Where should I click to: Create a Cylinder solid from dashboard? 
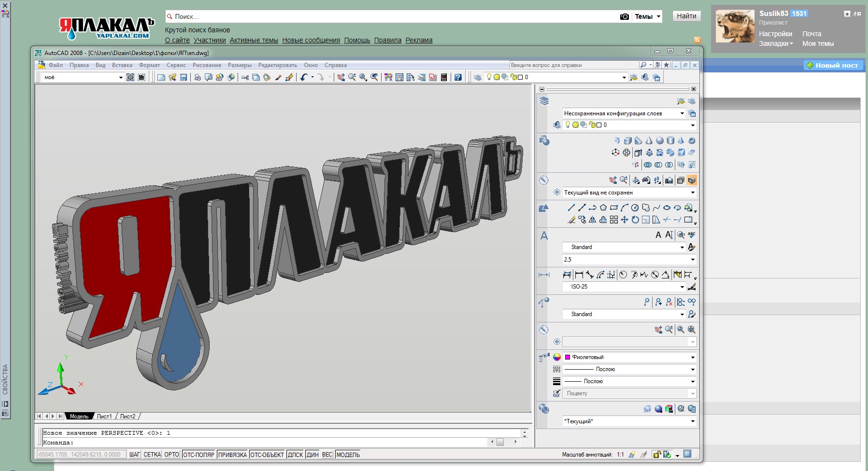tap(670, 140)
